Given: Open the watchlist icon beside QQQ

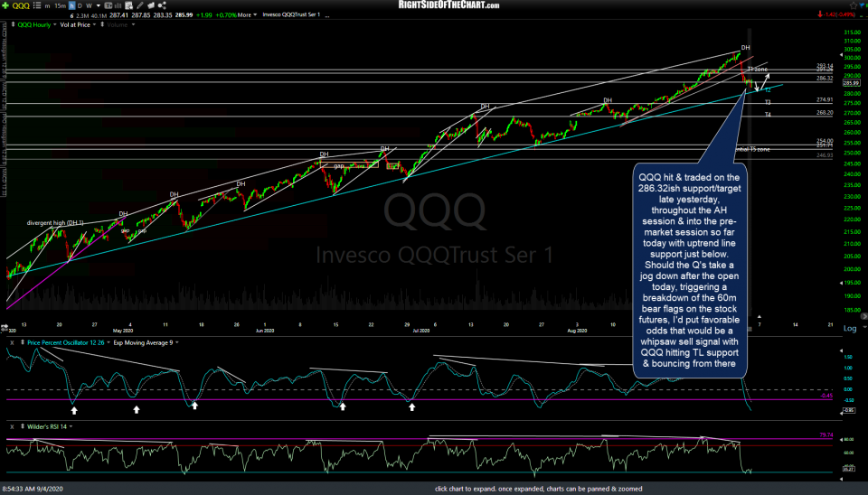Looking at the screenshot, I should pyautogui.click(x=37, y=5).
